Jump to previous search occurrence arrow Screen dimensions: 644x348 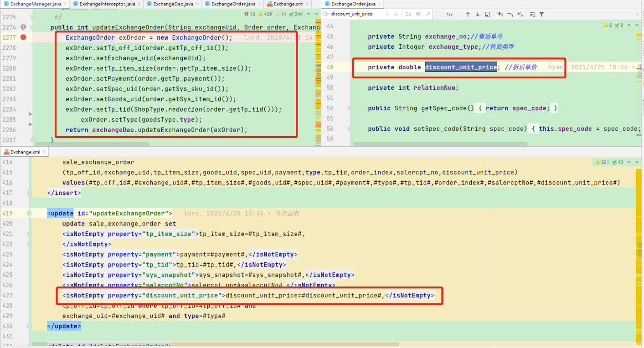click(x=468, y=14)
